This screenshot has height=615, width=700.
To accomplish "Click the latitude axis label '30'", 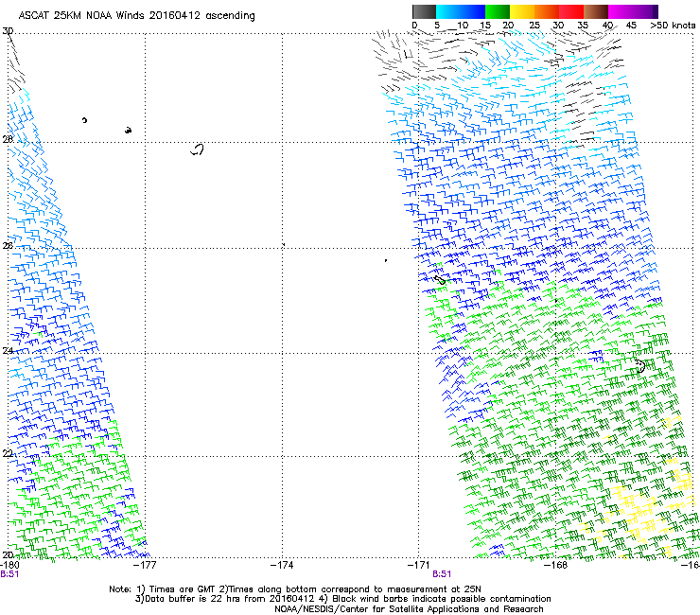I will 8,31.
